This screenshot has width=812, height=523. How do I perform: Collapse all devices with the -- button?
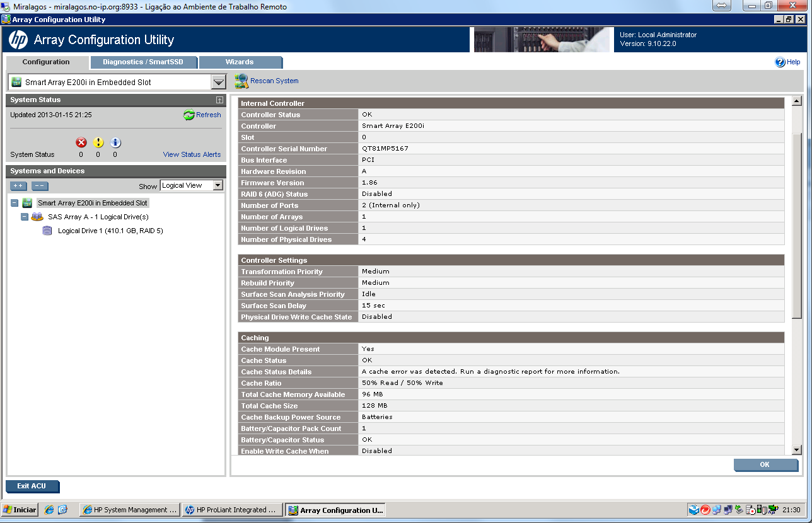pos(40,186)
